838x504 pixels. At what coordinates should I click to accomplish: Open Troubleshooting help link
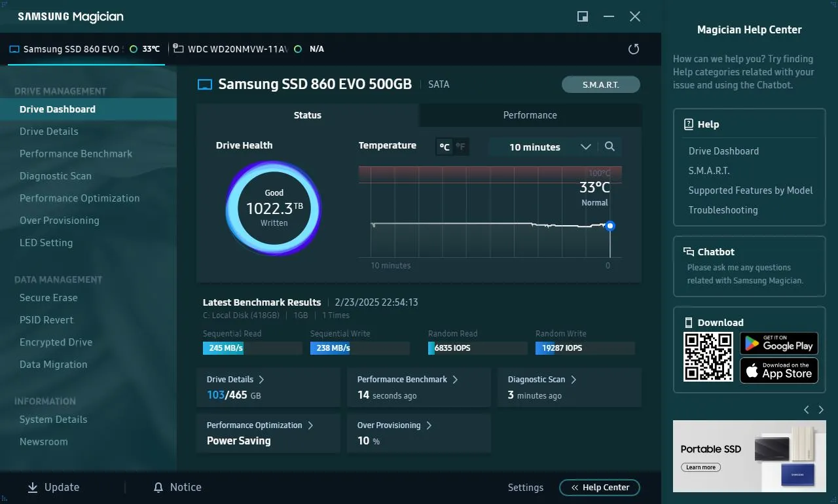[723, 210]
